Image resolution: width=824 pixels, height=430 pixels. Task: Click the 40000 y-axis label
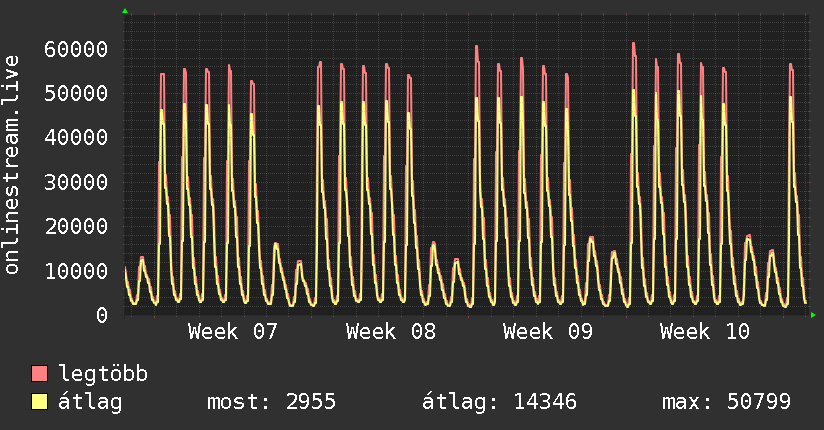tap(76, 138)
